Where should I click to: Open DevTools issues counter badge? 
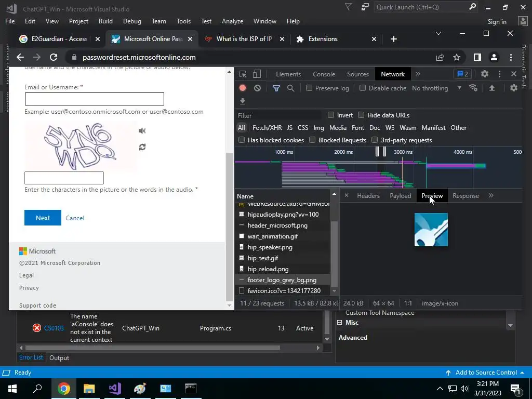463,74
